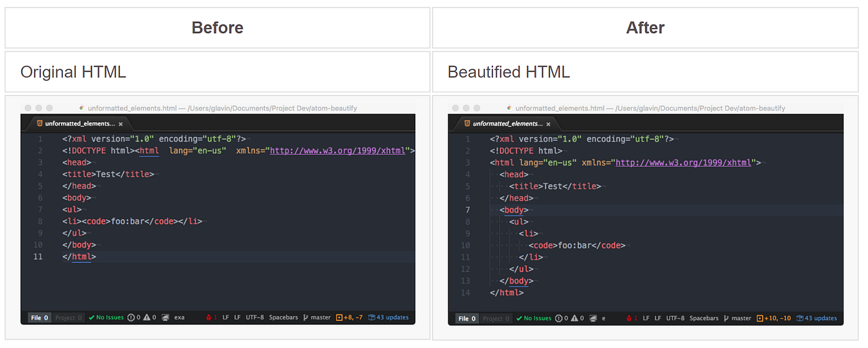Image resolution: width=868 pixels, height=348 pixels.
Task: Click foo:bar code line in After editor
Action: [576, 246]
